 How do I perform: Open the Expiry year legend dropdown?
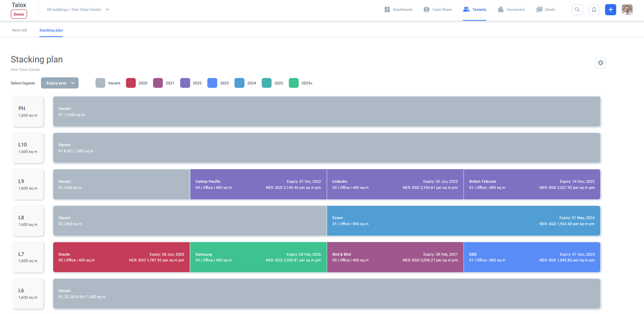pos(60,83)
